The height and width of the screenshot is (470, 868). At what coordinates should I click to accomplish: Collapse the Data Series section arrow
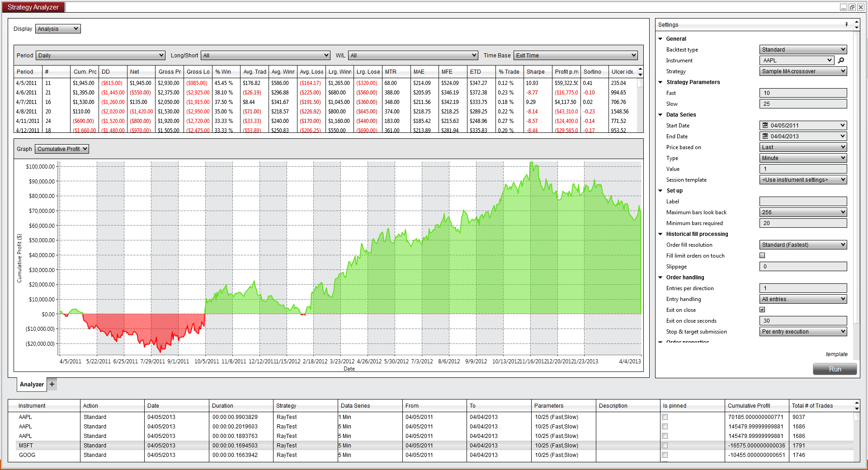click(660, 115)
